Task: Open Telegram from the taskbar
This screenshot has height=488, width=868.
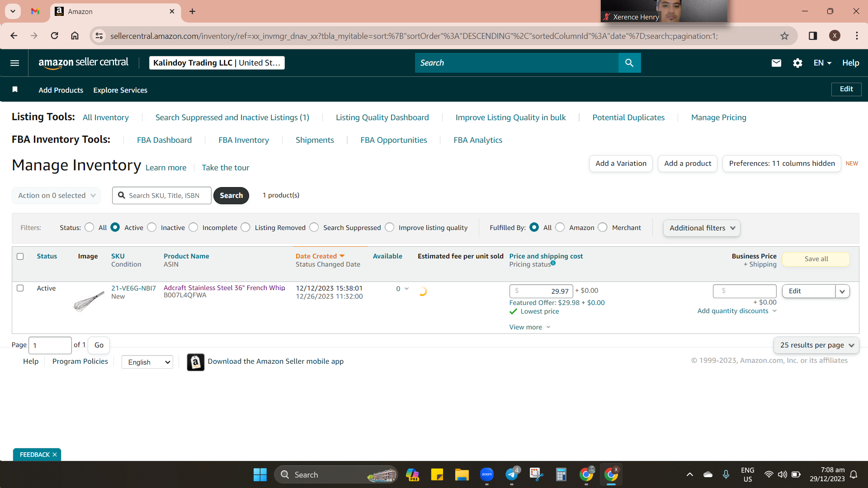Action: (x=511, y=474)
